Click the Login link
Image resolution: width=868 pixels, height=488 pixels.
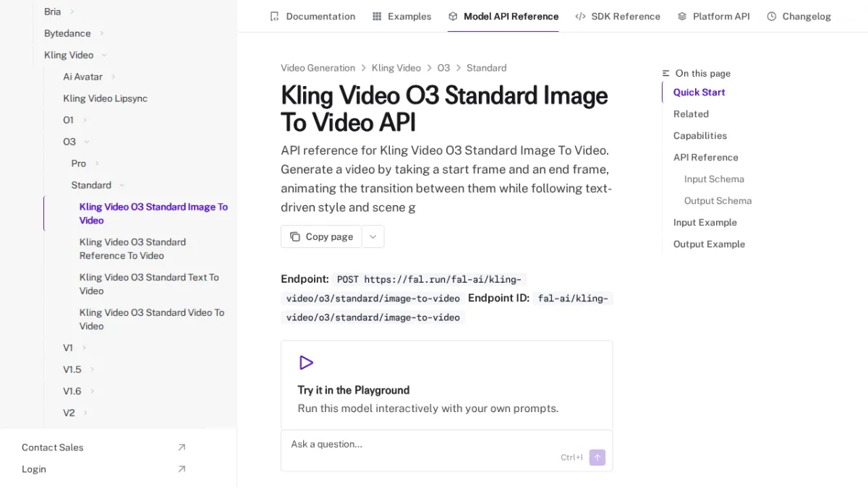(34, 469)
